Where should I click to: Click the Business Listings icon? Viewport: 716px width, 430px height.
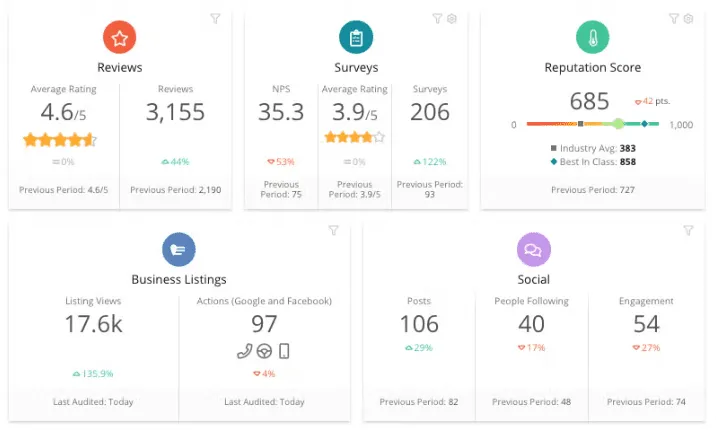pyautogui.click(x=179, y=250)
